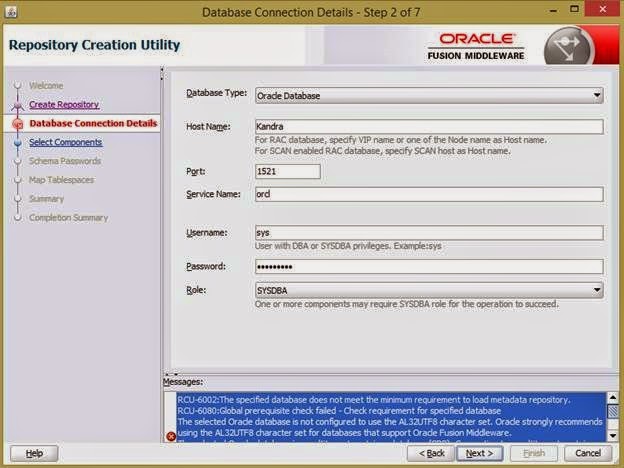Go back with the Back button
Image resolution: width=624 pixels, height=468 pixels.
click(431, 453)
